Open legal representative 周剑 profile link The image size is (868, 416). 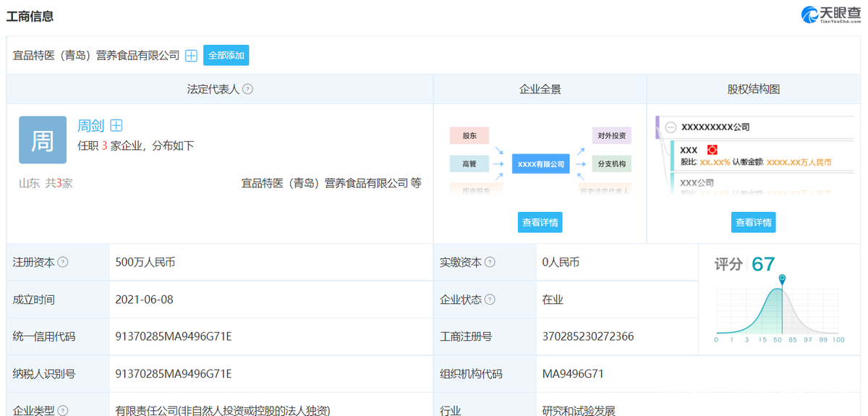point(91,126)
